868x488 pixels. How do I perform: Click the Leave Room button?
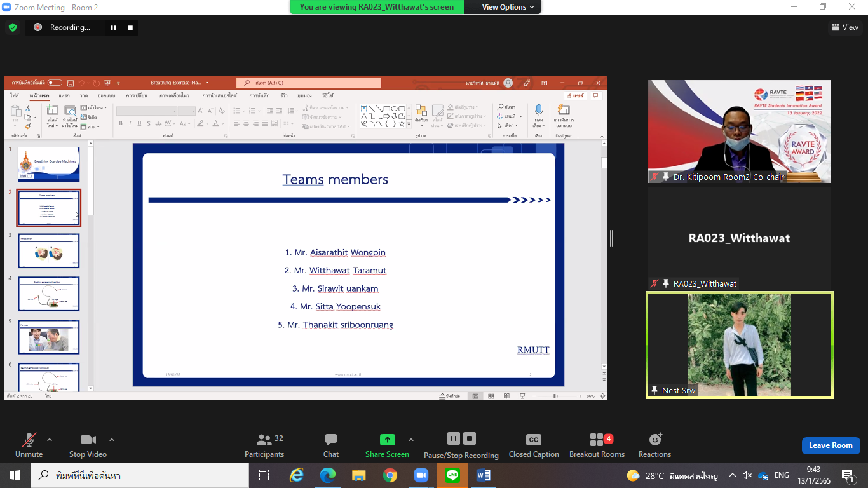pos(831,445)
